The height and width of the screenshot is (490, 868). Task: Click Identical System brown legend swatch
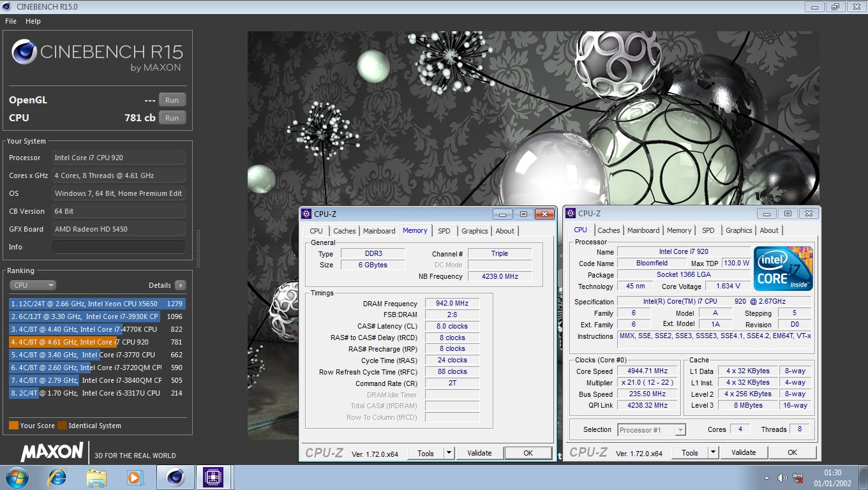pos(62,426)
